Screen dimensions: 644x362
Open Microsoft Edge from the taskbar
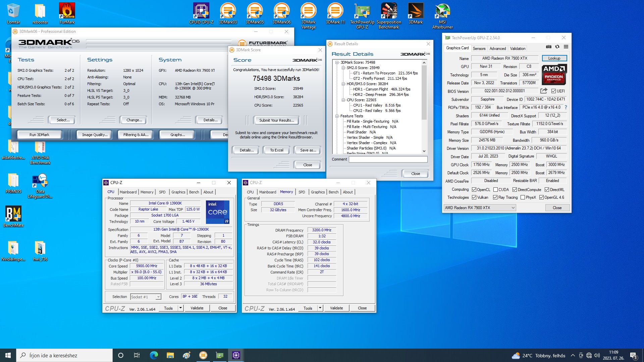(154, 355)
